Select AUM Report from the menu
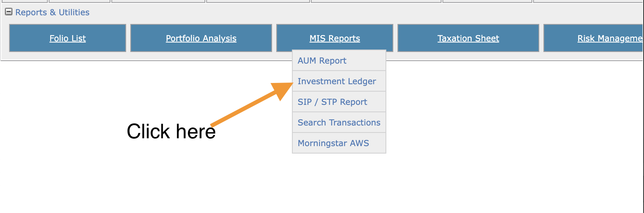Screen dimensions: 644x213 coord(322,61)
